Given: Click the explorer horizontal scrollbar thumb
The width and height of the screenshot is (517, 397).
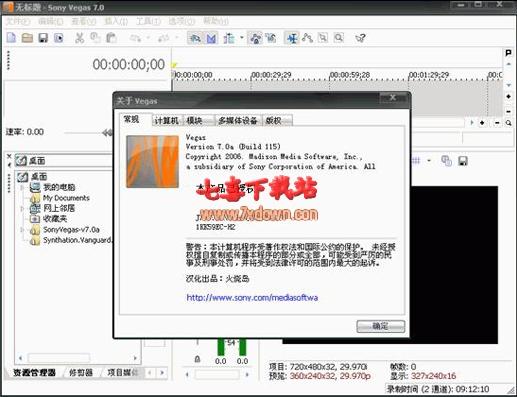Looking at the screenshot, I should pyautogui.click(x=59, y=358).
